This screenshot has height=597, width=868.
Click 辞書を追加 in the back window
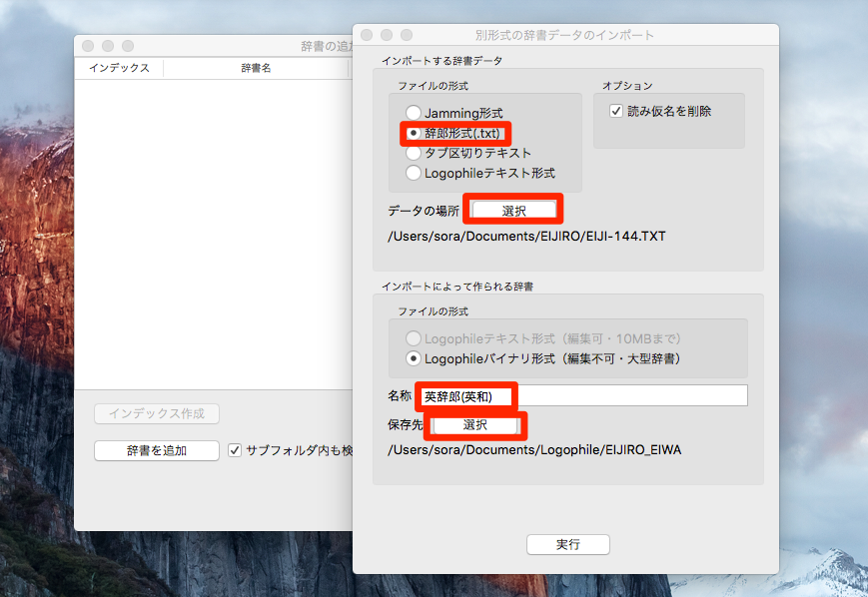[x=157, y=450]
